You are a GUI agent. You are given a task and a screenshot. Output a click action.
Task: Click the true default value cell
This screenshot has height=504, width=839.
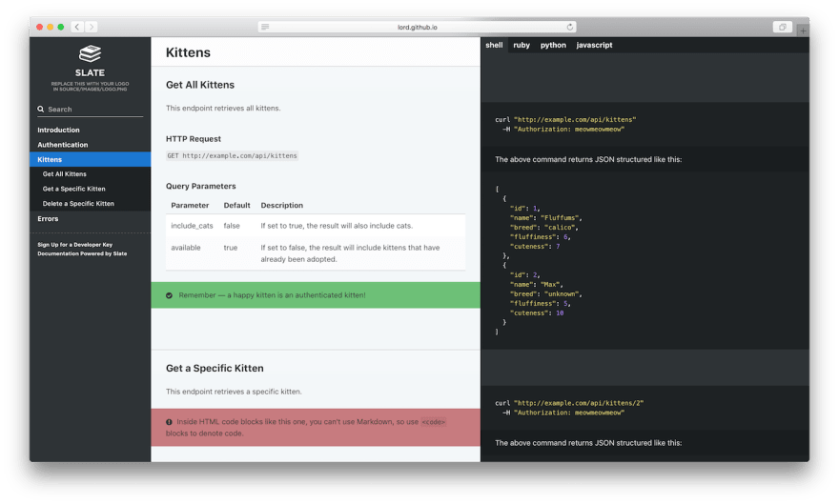tap(230, 248)
